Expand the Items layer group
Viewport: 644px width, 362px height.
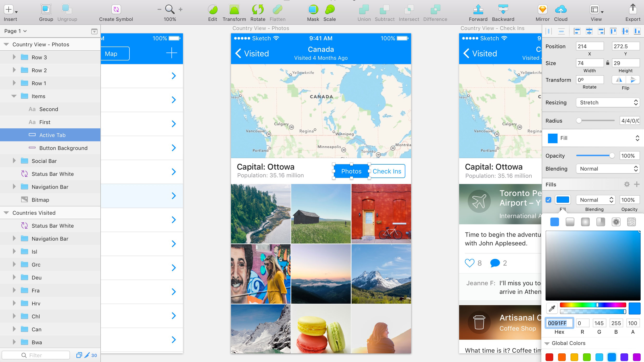point(14,96)
